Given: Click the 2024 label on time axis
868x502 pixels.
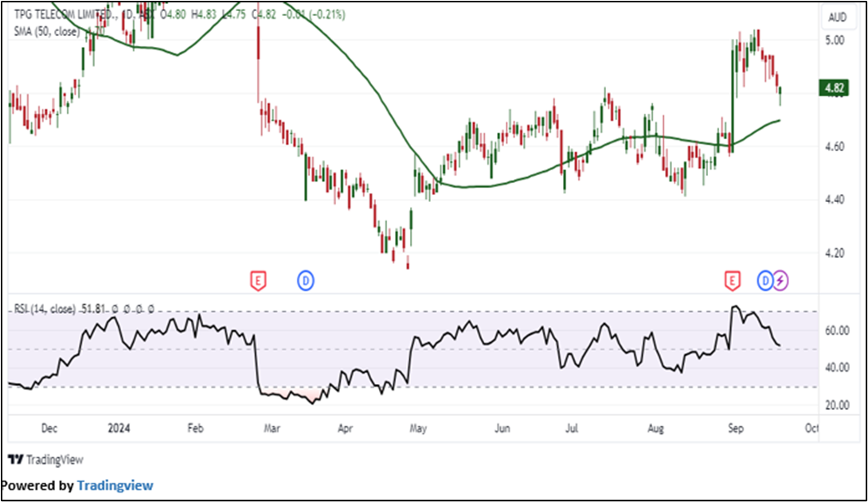Looking at the screenshot, I should 119,429.
